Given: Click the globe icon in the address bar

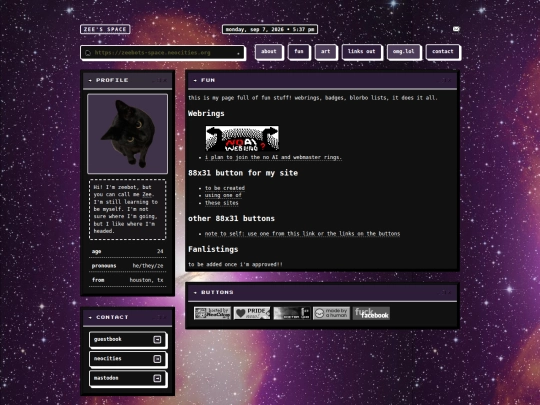Looking at the screenshot, I should pos(88,53).
